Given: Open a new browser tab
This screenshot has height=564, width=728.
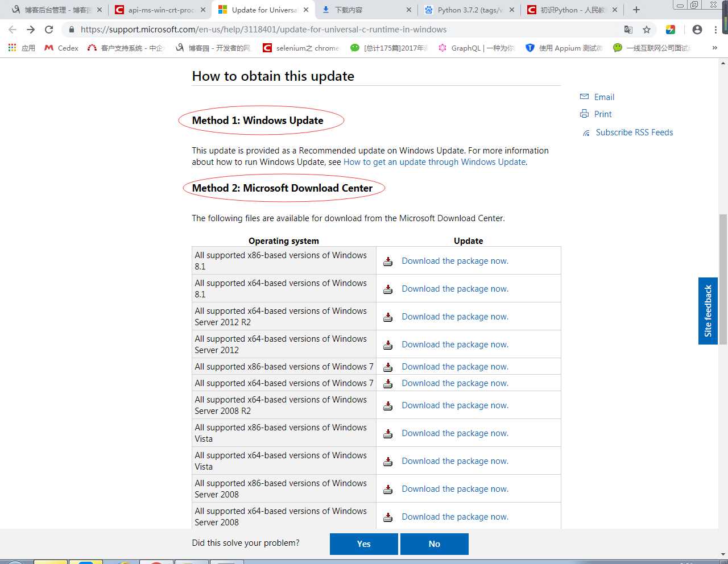Looking at the screenshot, I should (x=636, y=10).
